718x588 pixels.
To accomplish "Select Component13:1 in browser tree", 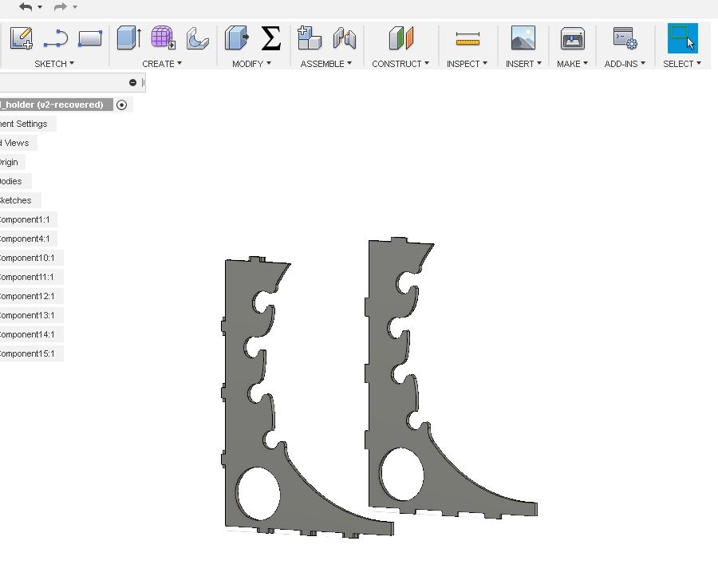I will tap(31, 316).
